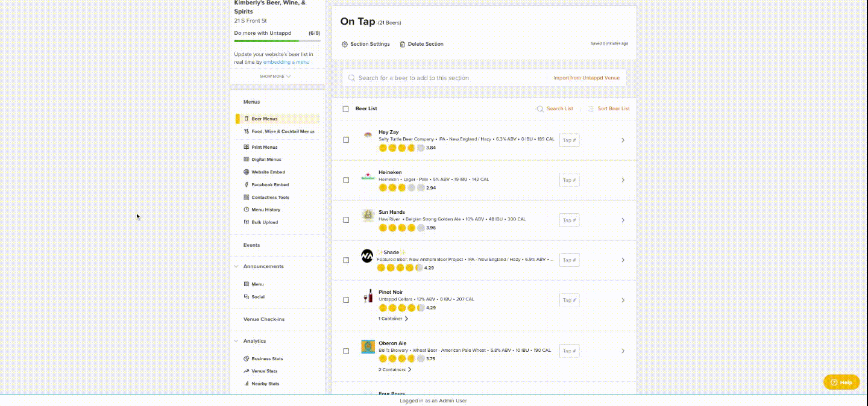
Task: Click the Print Menus icon
Action: 246,147
